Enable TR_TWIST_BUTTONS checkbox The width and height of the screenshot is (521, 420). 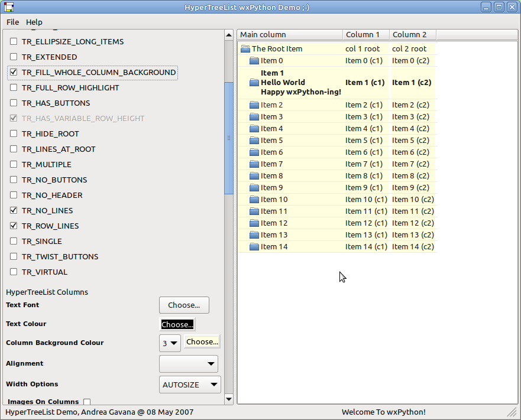(x=14, y=256)
